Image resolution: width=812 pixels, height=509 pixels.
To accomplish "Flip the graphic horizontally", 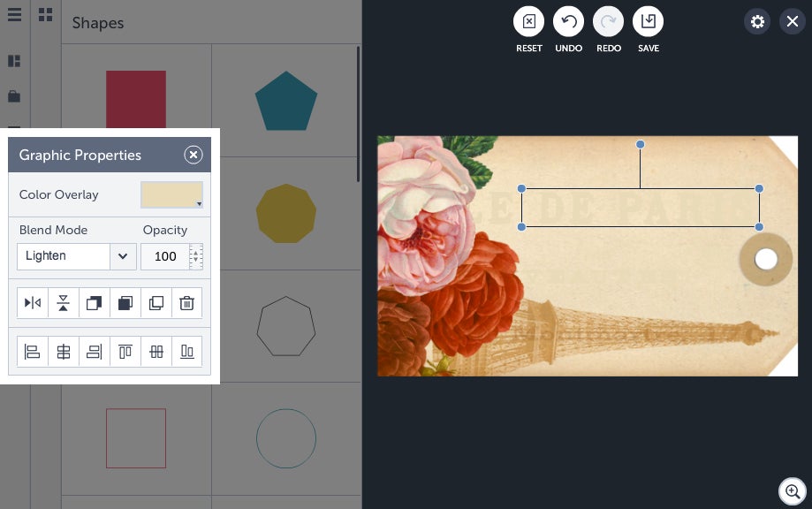I will click(x=33, y=303).
